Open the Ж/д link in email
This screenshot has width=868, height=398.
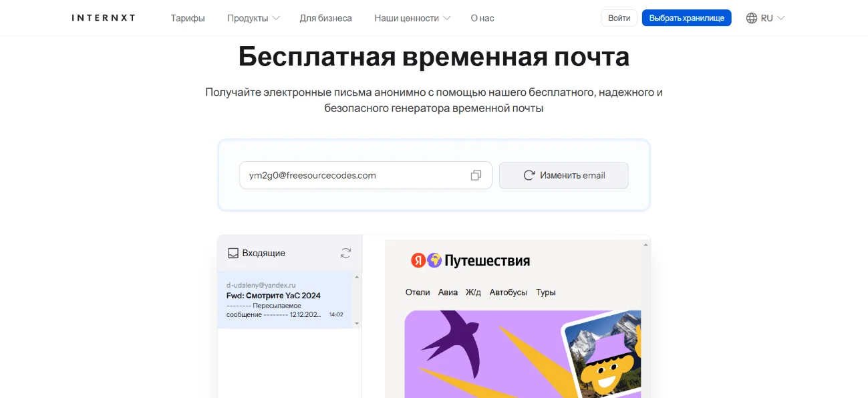point(473,292)
